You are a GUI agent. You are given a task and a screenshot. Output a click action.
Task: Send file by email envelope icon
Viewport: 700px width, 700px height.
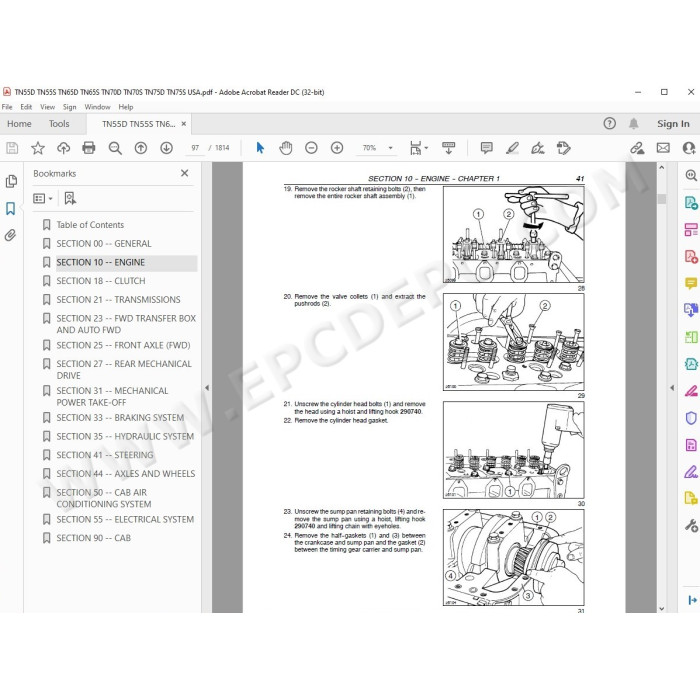pos(663,148)
